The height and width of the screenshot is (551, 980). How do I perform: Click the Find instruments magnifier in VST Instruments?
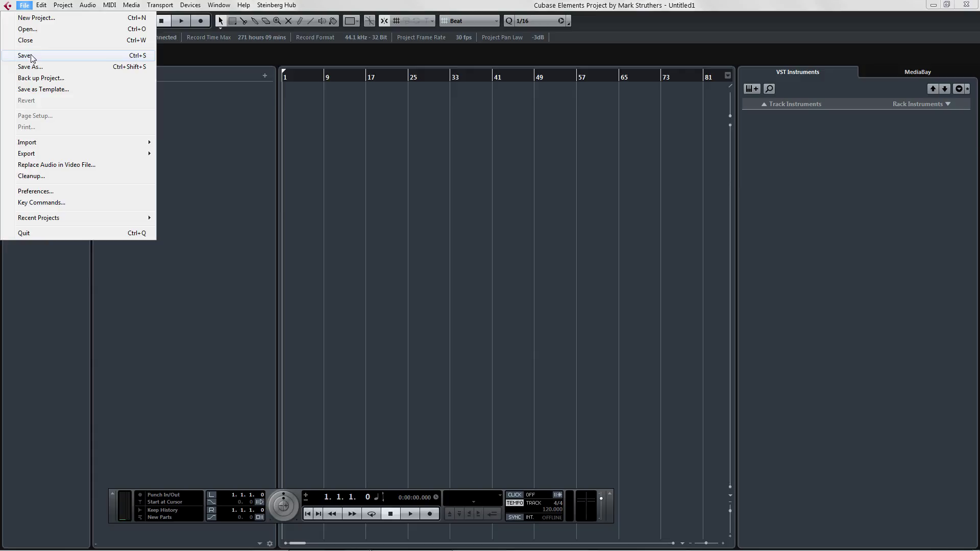tap(769, 88)
